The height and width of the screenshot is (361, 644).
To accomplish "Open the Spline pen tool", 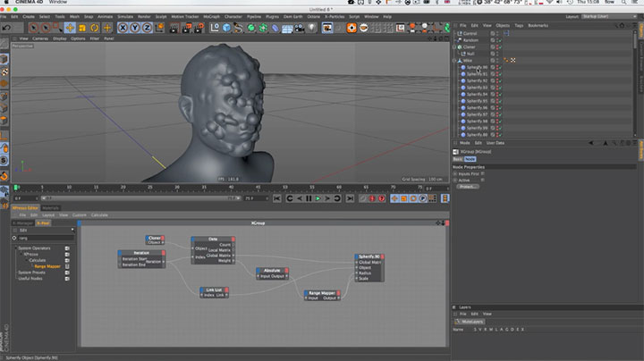I will point(238,28).
